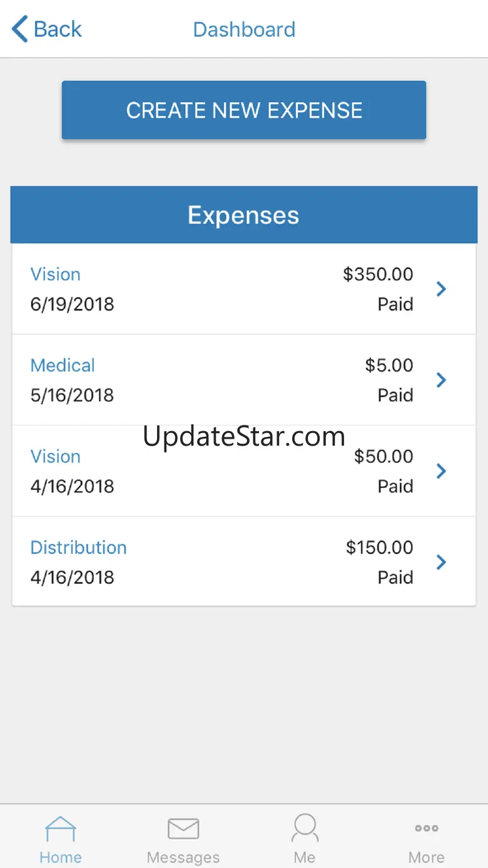Image resolution: width=488 pixels, height=868 pixels.
Task: Tap the Me tab label
Action: [x=305, y=857]
